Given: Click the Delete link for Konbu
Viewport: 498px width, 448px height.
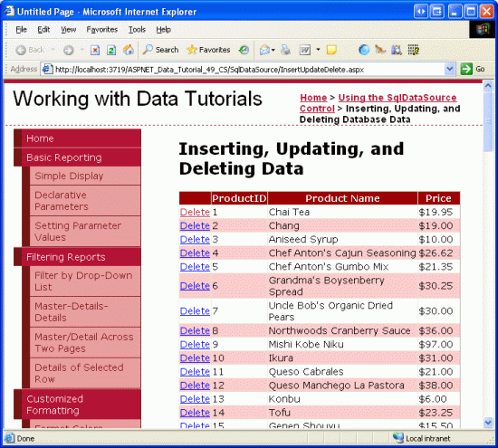Looking at the screenshot, I should [x=195, y=399].
